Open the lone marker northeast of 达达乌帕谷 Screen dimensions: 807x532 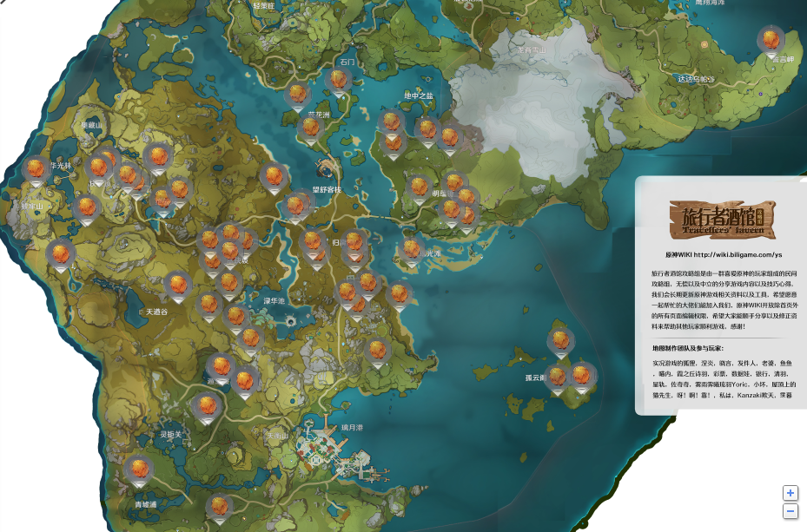click(771, 42)
